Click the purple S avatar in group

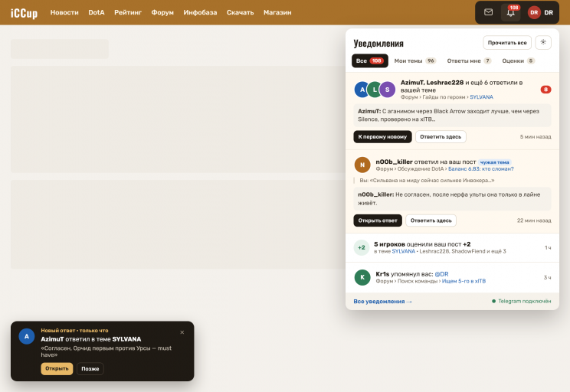coord(388,90)
